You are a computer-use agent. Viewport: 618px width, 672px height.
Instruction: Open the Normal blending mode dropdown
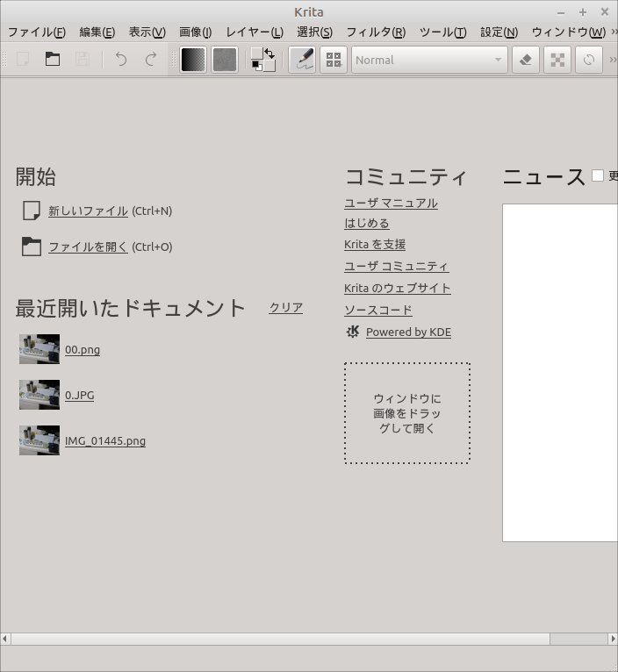pyautogui.click(x=430, y=60)
